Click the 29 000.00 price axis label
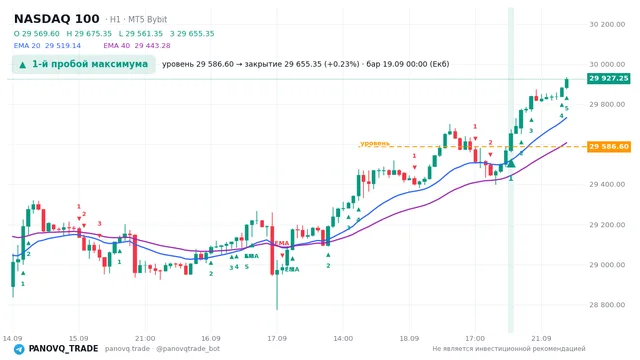Viewport: 640px width, 360px height. (x=607, y=265)
